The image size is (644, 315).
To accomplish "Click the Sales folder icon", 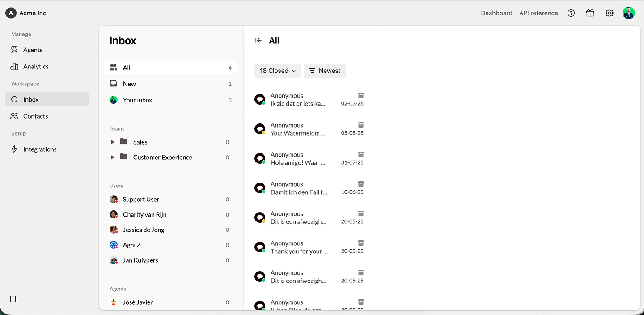I will point(124,141).
